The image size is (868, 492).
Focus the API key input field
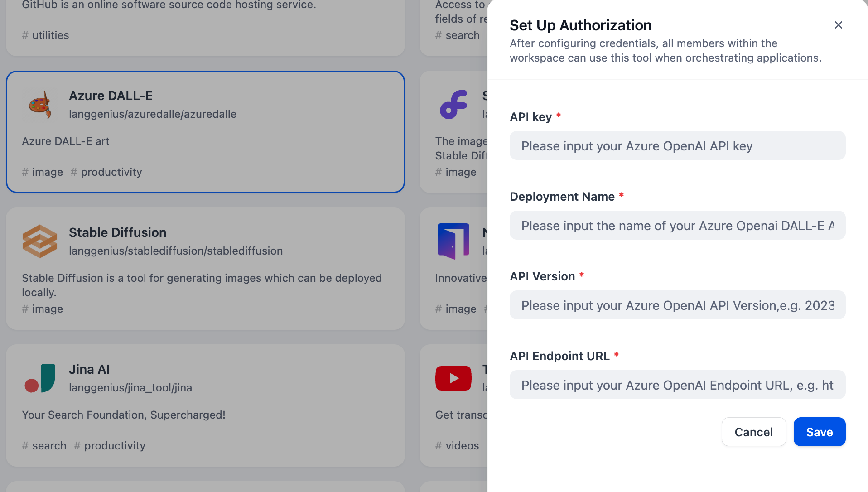tap(677, 146)
